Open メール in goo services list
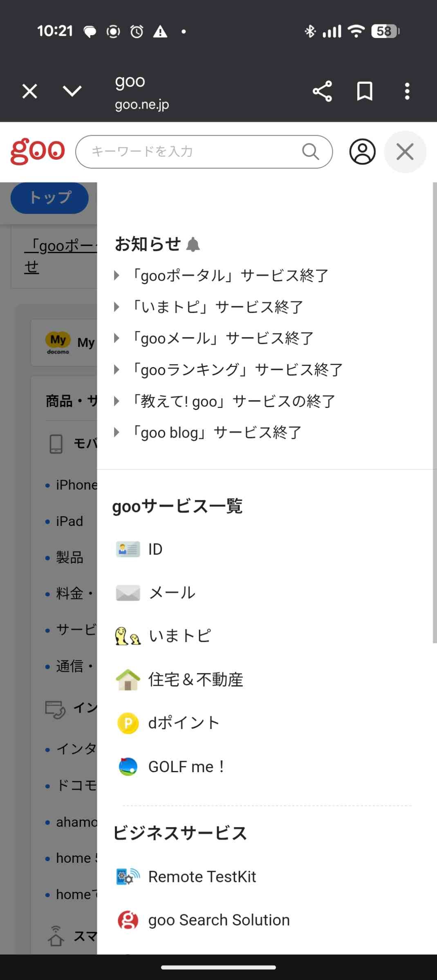Viewport: 437px width, 980px height. pos(172,592)
